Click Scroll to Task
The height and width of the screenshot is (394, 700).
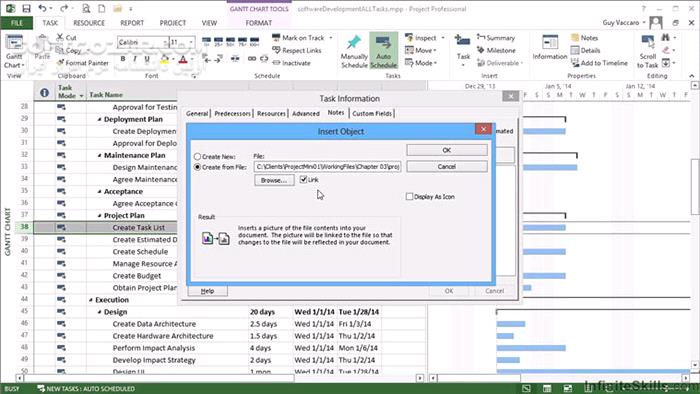point(647,52)
